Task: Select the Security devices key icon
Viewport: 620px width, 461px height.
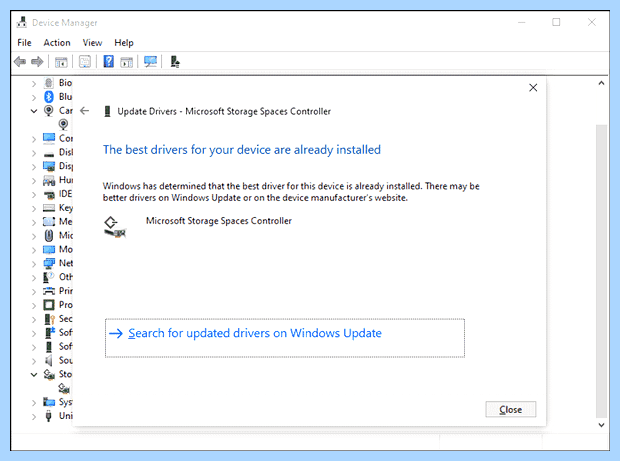Action: coord(49,319)
